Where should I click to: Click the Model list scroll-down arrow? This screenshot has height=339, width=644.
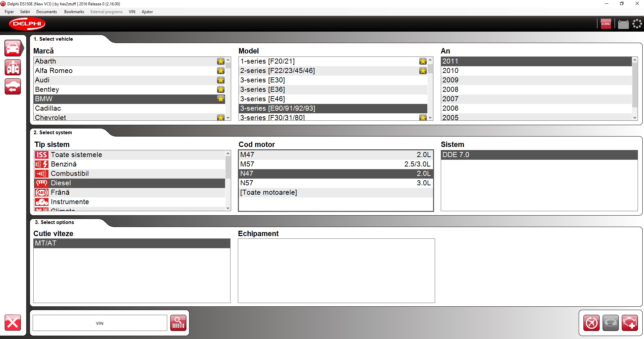point(430,118)
